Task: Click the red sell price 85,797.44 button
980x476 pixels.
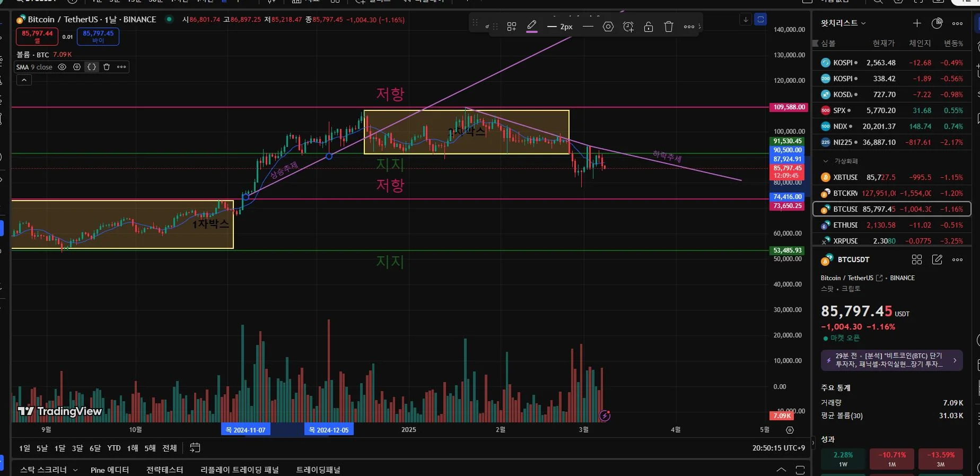Action: pos(37,37)
